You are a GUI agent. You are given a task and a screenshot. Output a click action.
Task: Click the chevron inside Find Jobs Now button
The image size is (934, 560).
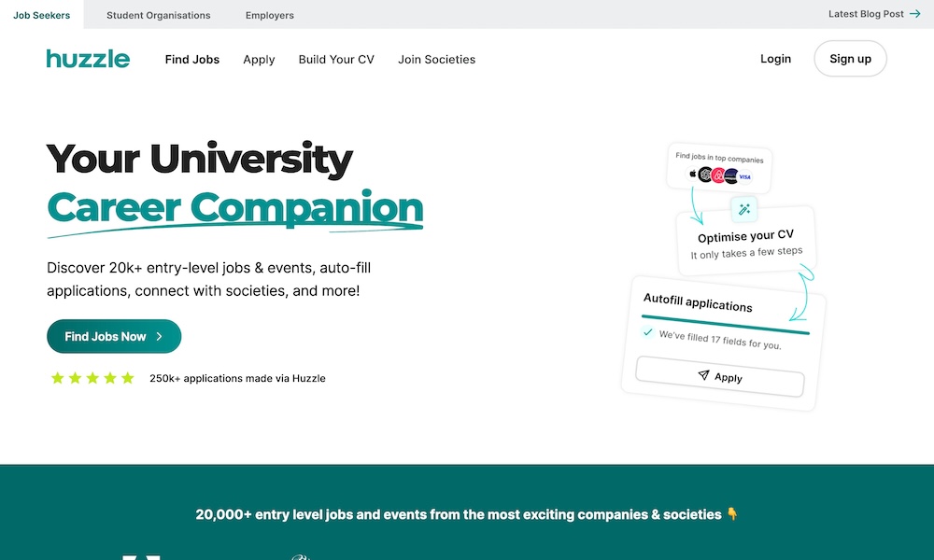(160, 336)
